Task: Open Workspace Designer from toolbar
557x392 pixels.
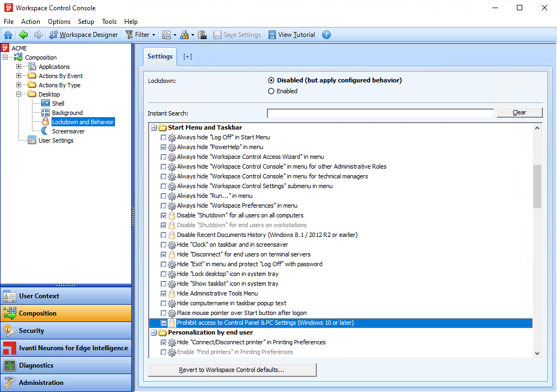Action: point(84,35)
